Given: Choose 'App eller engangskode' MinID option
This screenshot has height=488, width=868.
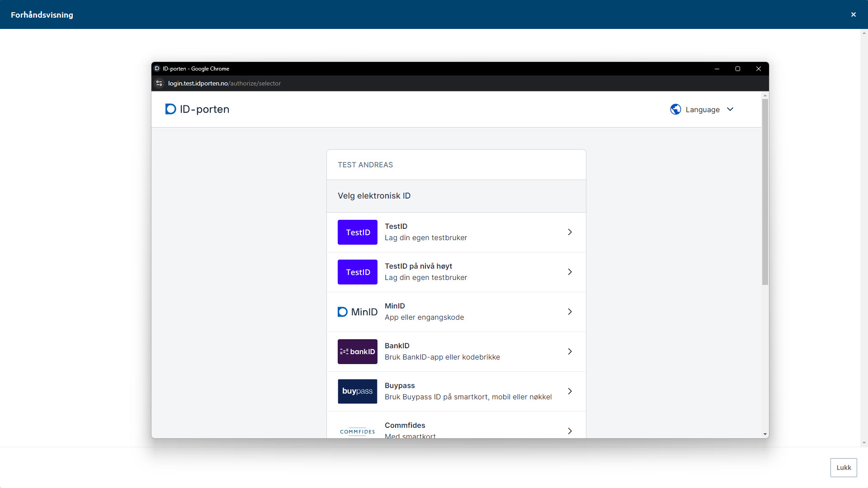Looking at the screenshot, I should point(424,317).
